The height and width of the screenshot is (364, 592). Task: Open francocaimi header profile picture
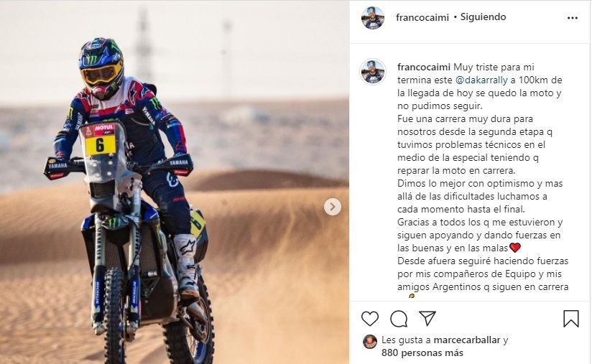pos(373,18)
